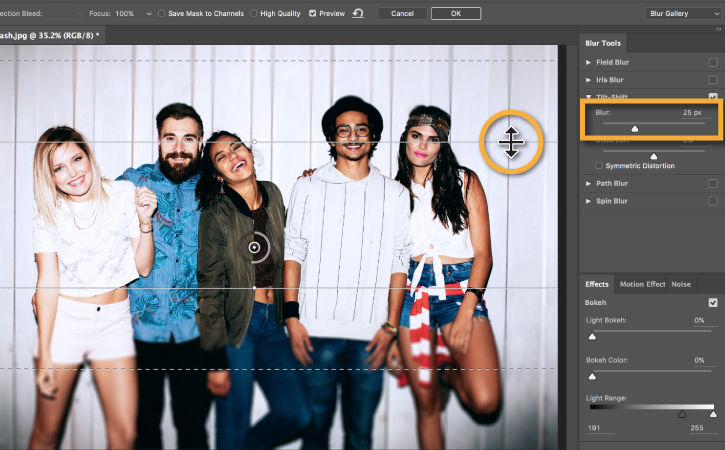This screenshot has width=725, height=450.
Task: Turn off the Bokeh checkbox
Action: [x=713, y=302]
